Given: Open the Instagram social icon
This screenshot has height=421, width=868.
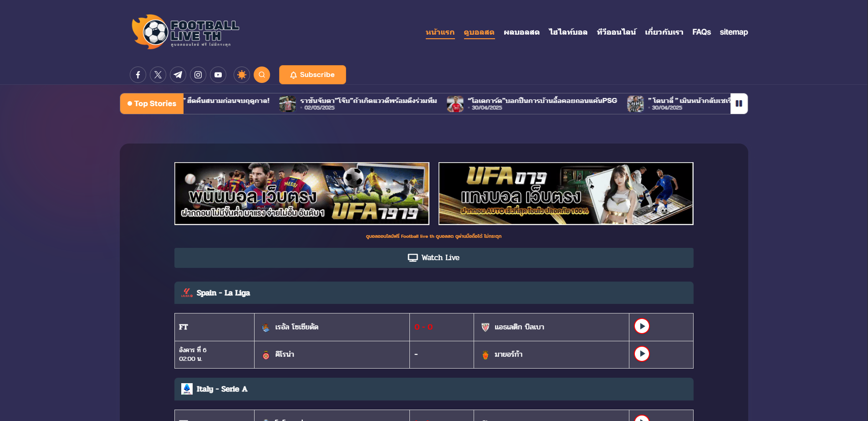Looking at the screenshot, I should click(x=198, y=75).
